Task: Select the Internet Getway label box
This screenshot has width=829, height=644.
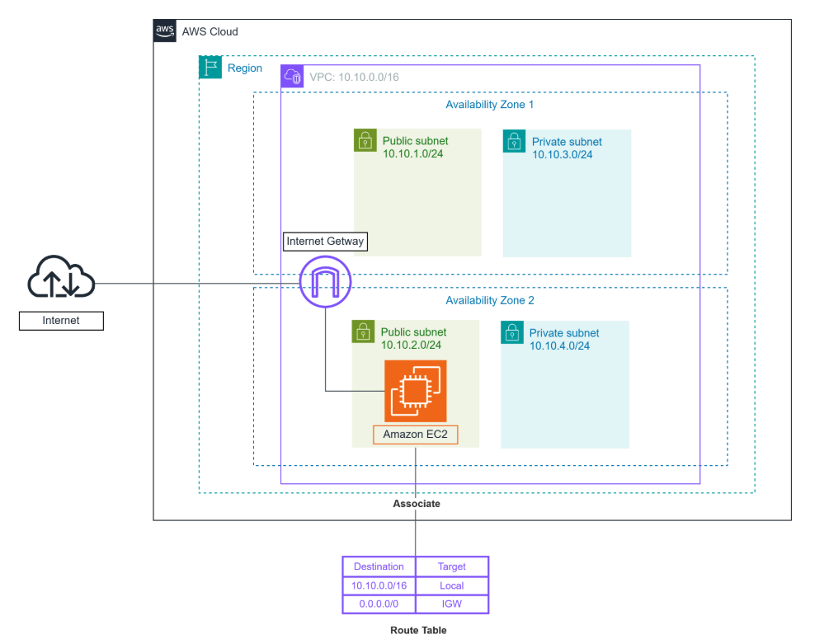Action: coord(325,242)
